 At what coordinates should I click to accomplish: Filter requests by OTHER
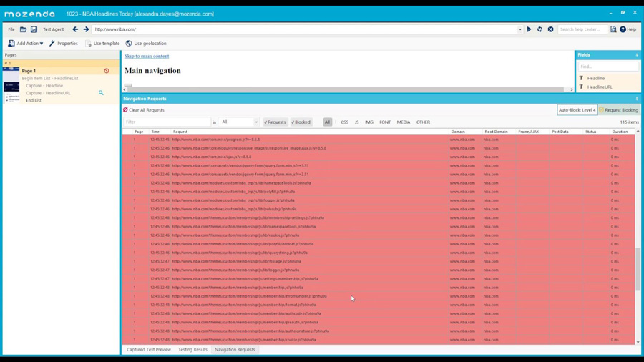(423, 122)
